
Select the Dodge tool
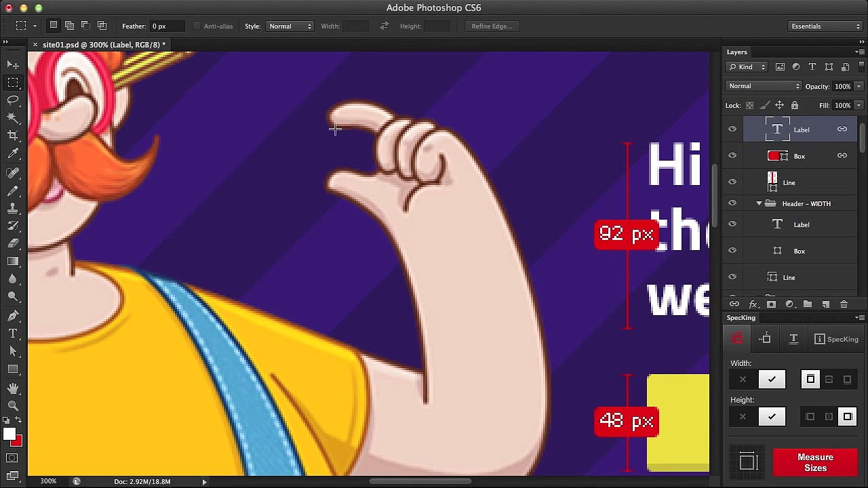13,297
